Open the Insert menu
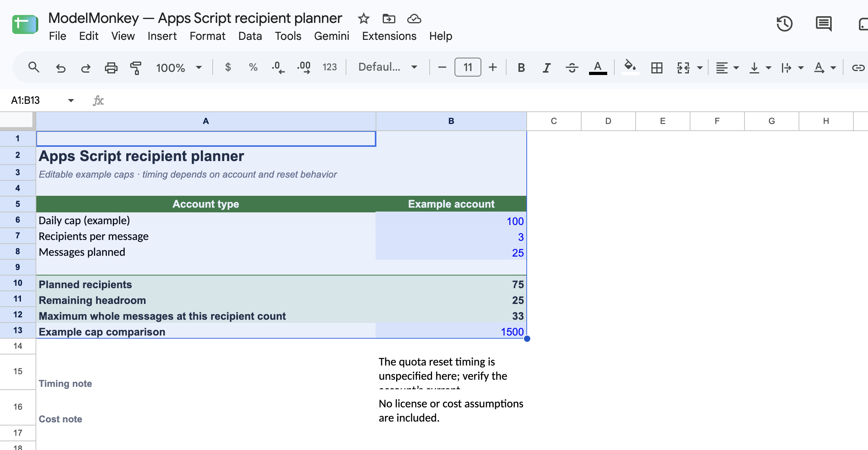This screenshot has height=450, width=868. pos(162,36)
